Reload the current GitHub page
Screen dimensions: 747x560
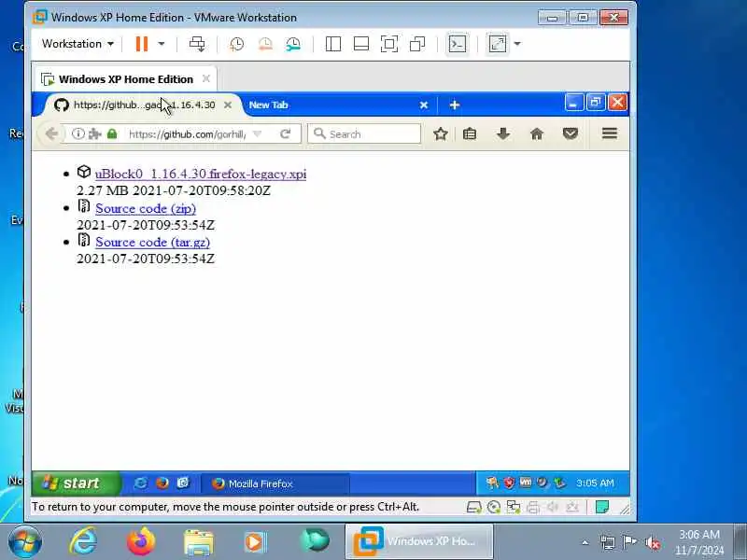[x=285, y=133]
